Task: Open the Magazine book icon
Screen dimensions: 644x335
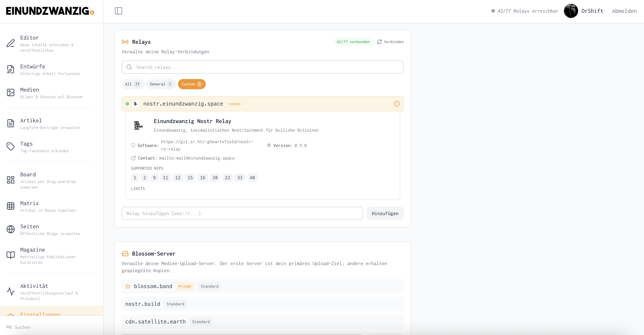Action: click(x=10, y=255)
